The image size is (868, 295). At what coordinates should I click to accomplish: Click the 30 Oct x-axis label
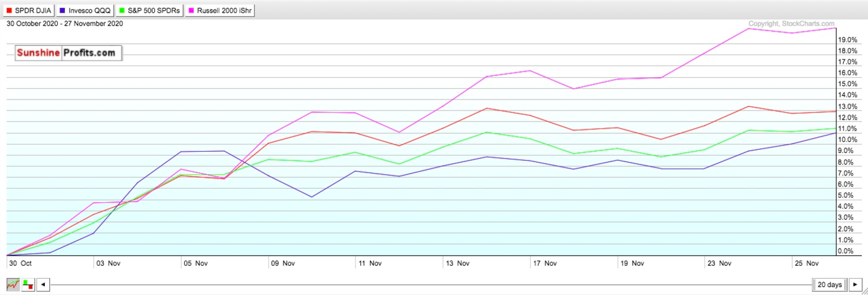click(x=19, y=263)
